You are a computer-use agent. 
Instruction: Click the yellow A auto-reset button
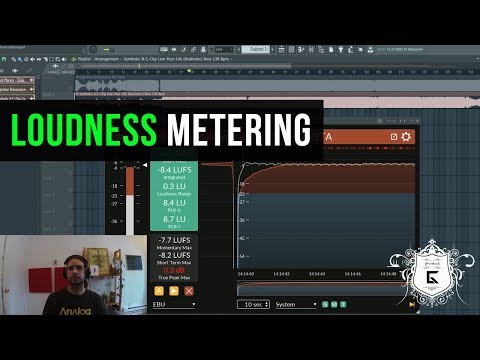click(159, 291)
